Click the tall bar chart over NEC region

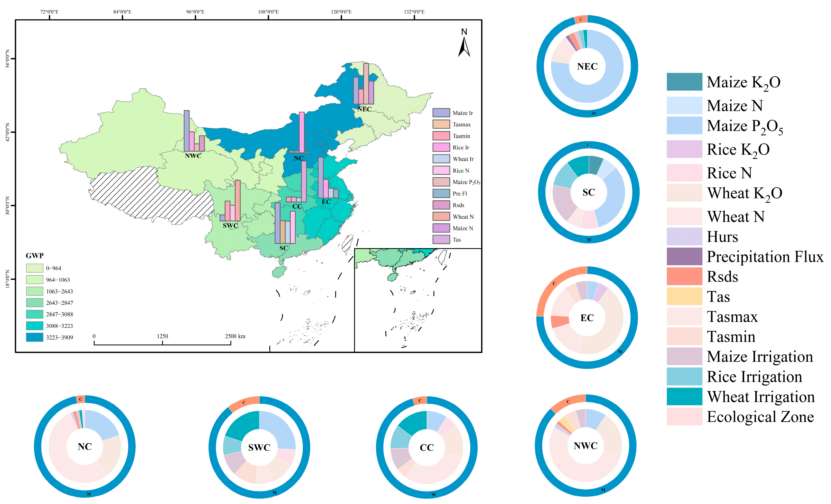(364, 84)
